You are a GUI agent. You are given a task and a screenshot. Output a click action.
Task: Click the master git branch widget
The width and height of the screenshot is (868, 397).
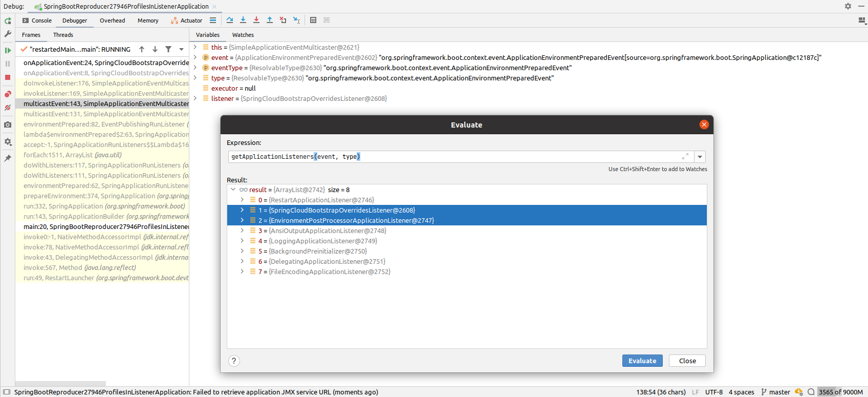(x=775, y=392)
